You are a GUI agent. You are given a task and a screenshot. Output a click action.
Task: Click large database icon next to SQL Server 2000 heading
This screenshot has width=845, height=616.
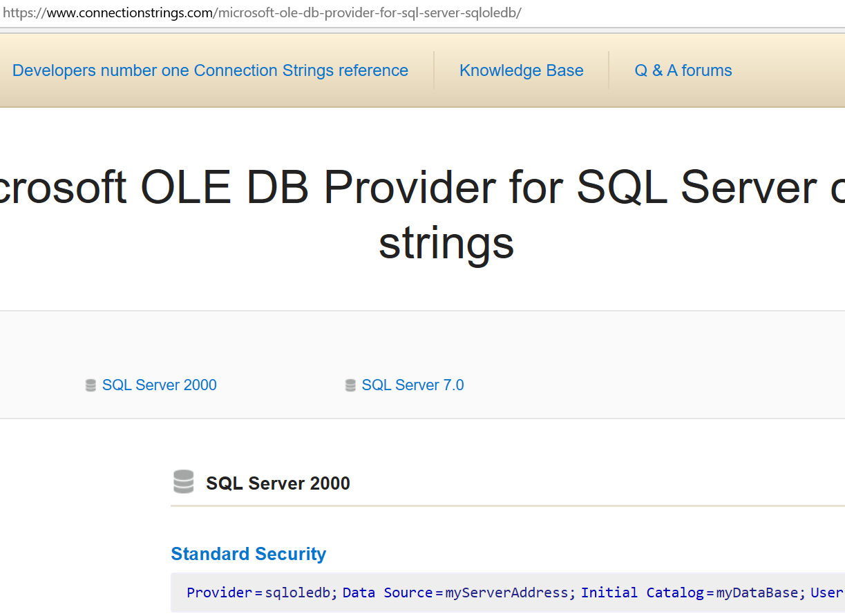pyautogui.click(x=183, y=482)
